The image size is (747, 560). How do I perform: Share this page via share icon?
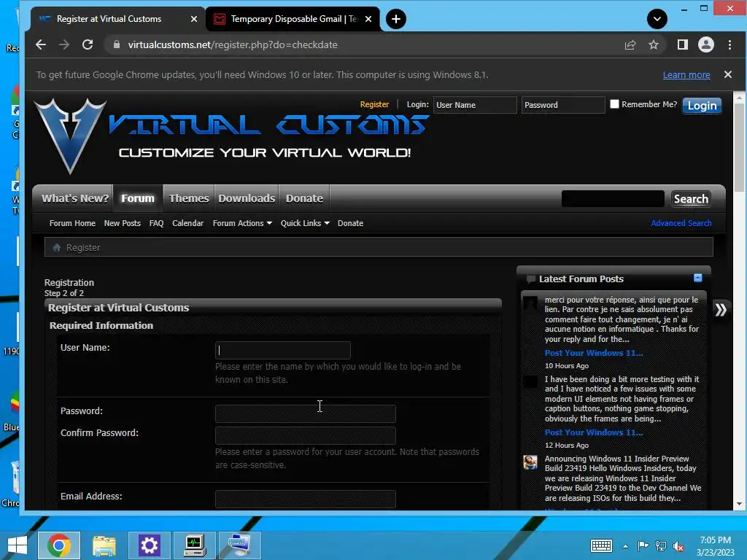630,44
